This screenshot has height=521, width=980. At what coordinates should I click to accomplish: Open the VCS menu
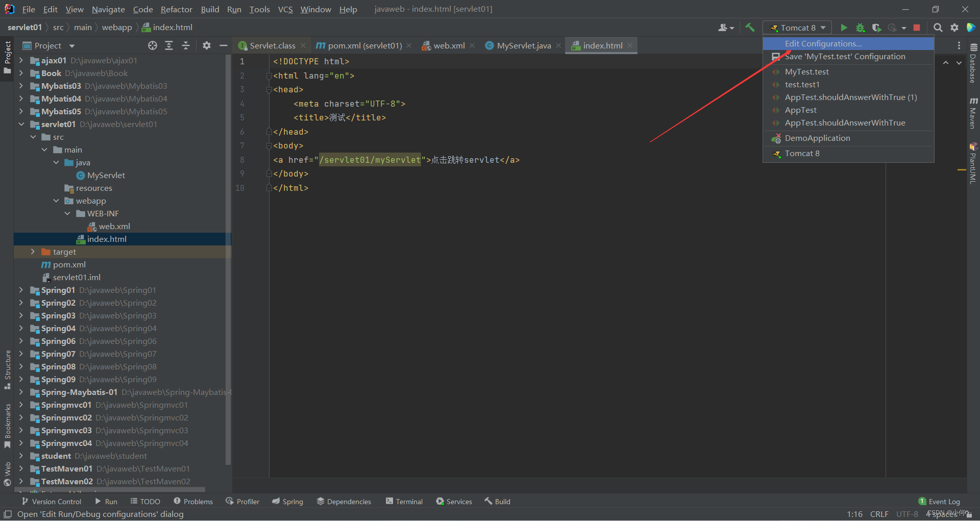click(x=285, y=9)
